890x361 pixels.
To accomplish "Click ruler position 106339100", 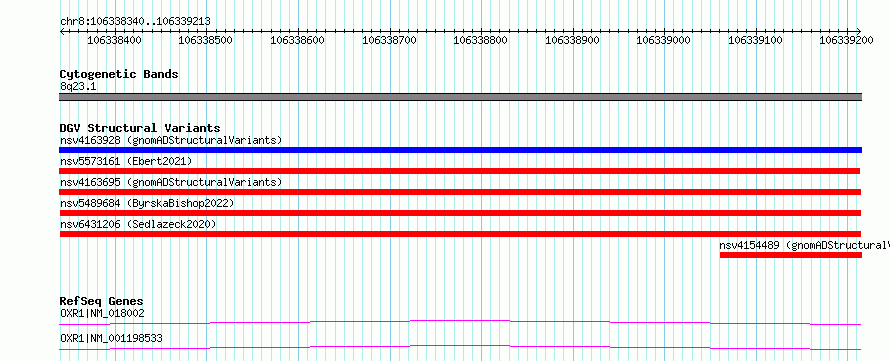I will [755, 40].
